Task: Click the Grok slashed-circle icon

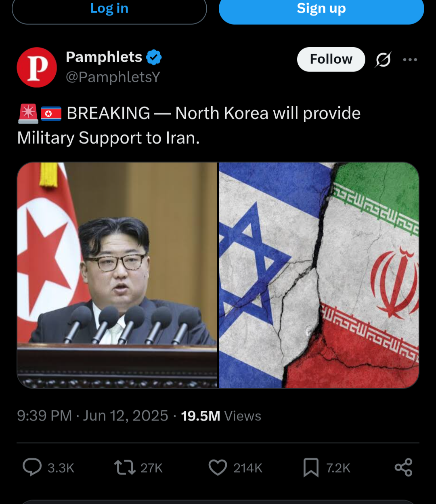Action: (x=383, y=60)
